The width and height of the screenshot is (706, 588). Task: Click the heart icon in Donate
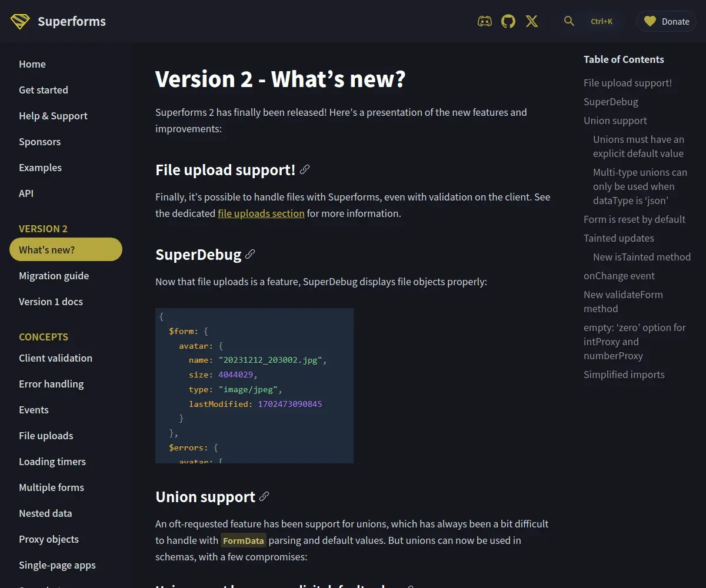[x=650, y=22]
